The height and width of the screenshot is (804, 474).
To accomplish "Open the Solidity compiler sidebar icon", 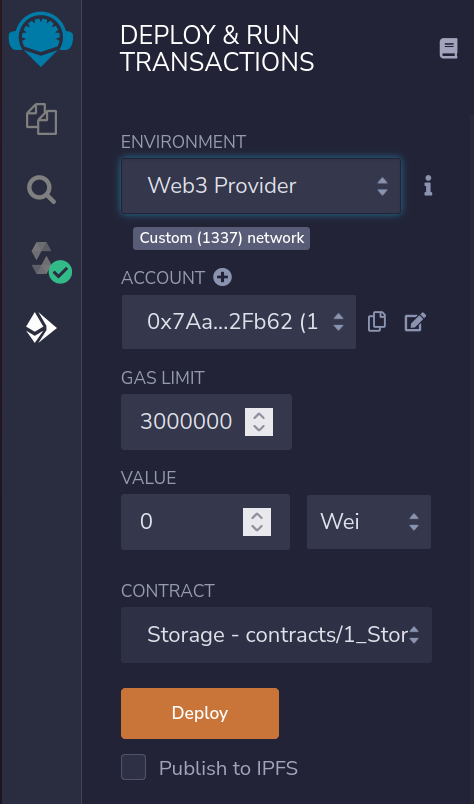I will [x=50, y=262].
